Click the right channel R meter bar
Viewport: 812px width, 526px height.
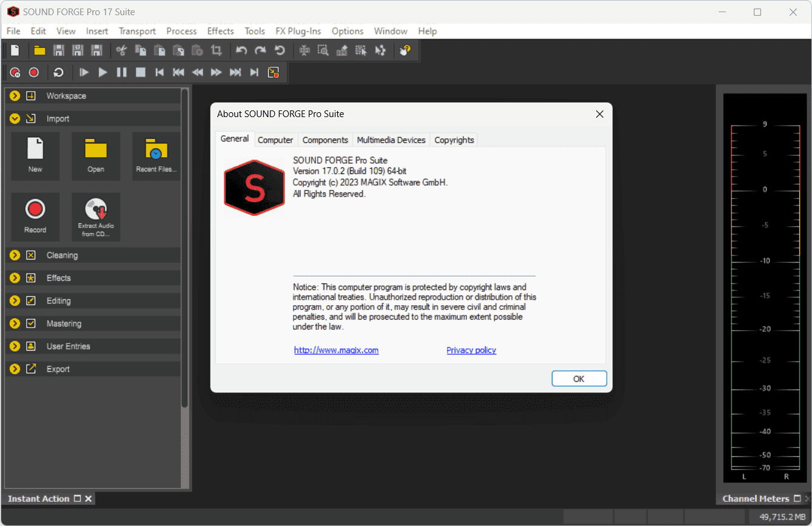pos(787,297)
